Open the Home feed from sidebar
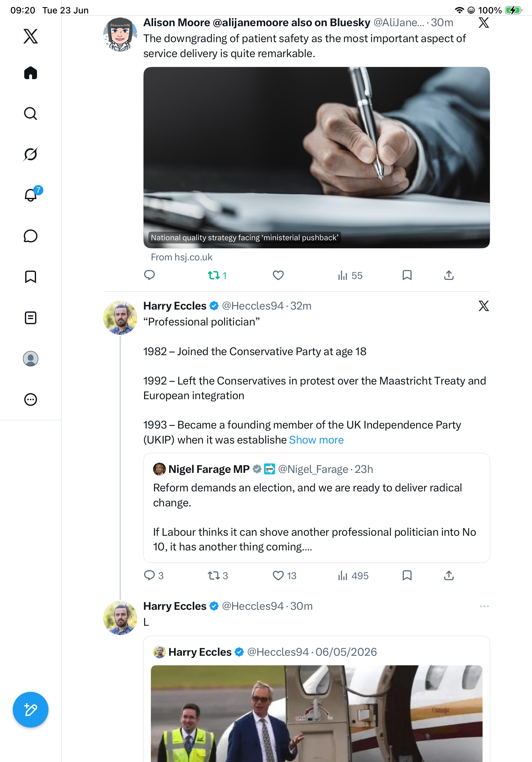 [31, 73]
